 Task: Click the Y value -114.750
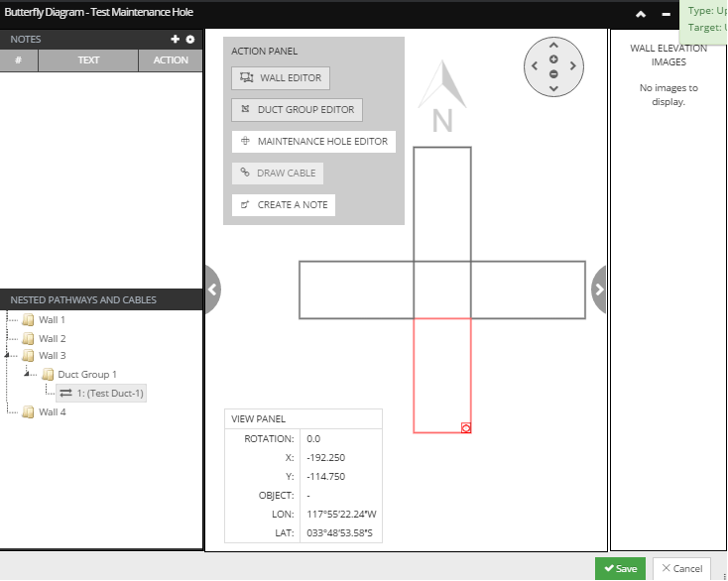click(326, 477)
